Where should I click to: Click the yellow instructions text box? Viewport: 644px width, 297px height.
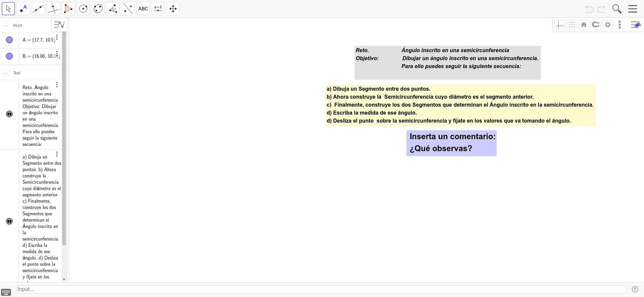click(x=461, y=105)
